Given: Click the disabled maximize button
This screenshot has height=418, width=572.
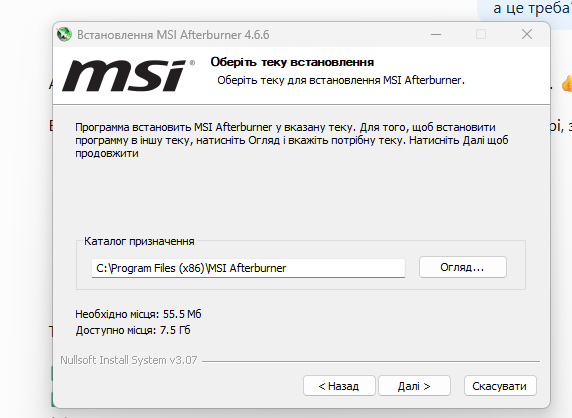Looking at the screenshot, I should 481,35.
